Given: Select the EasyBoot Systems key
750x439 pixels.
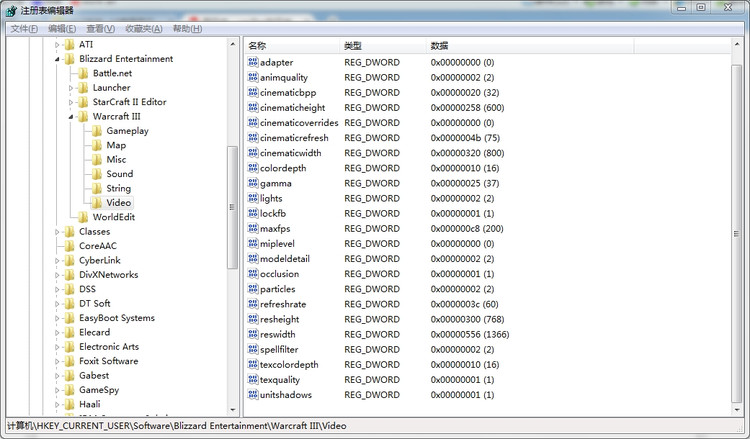Looking at the screenshot, I should [x=117, y=318].
